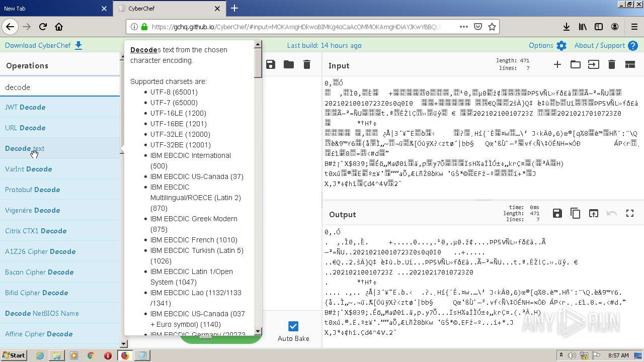644x362 pixels.
Task: Show site information icon in address bar
Action: click(x=134, y=27)
